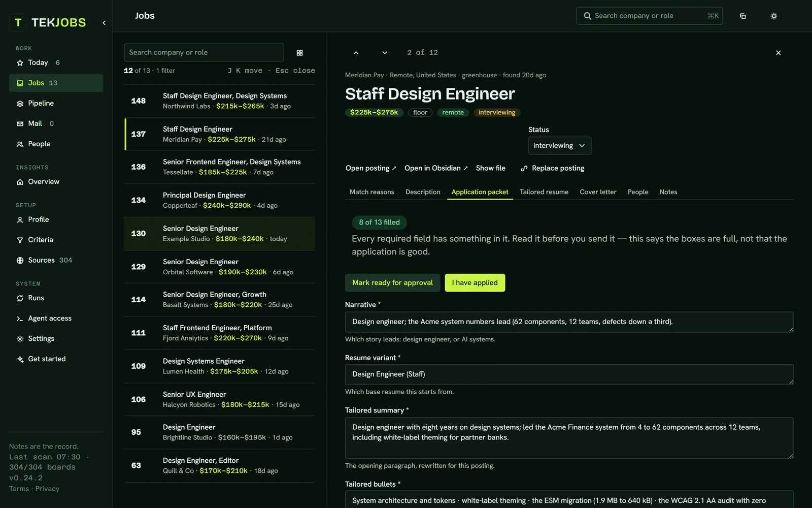Image resolution: width=812 pixels, height=508 pixels.
Task: Click the jobs list search field
Action: point(204,52)
